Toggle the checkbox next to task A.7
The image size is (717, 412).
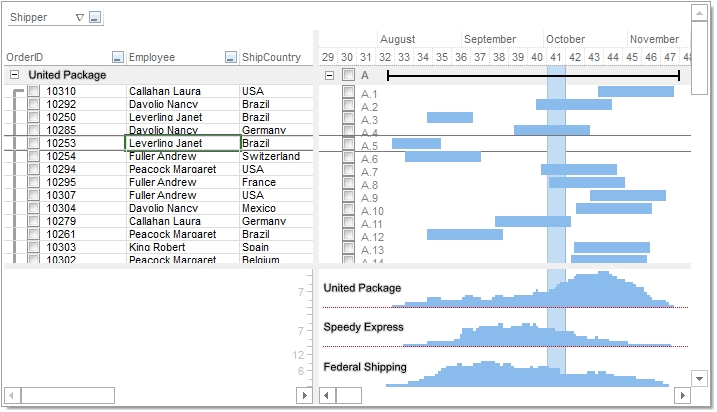[348, 171]
